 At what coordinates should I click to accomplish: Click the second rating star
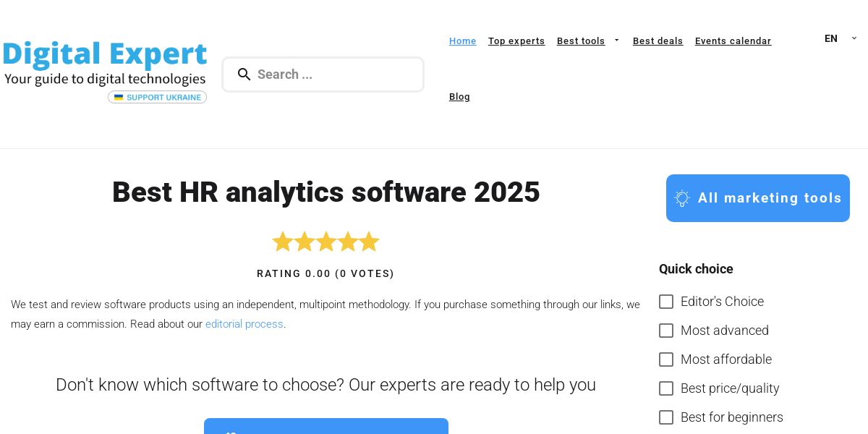pyautogui.click(x=305, y=242)
